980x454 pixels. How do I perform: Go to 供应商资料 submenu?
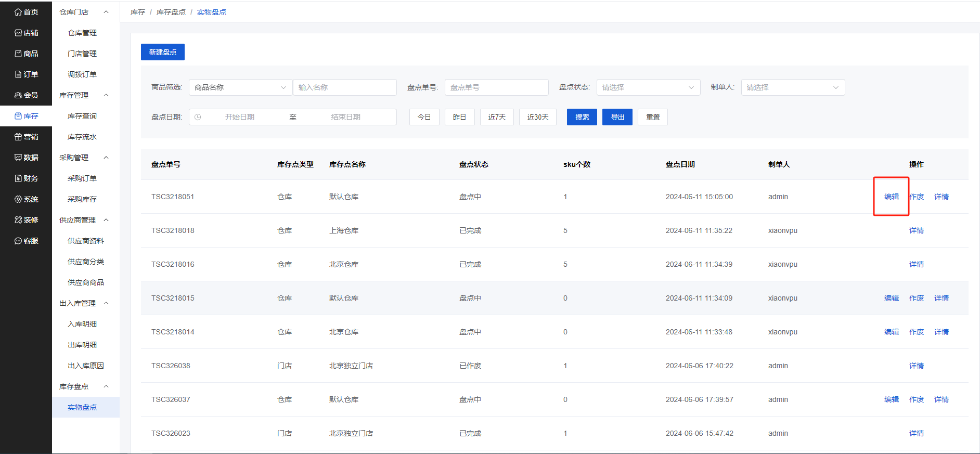click(x=86, y=241)
